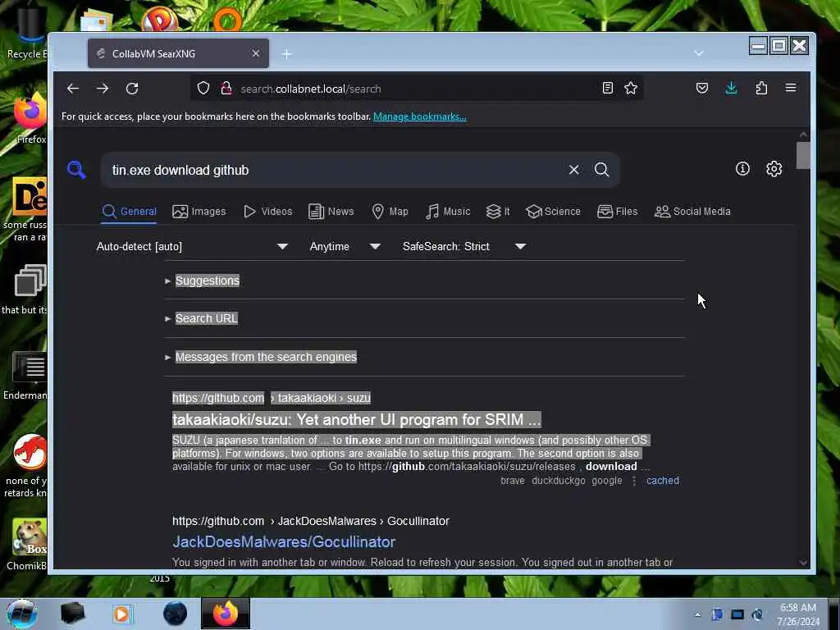Open the Extensions puzzle piece menu
Image resolution: width=840 pixels, height=630 pixels.
click(761, 89)
